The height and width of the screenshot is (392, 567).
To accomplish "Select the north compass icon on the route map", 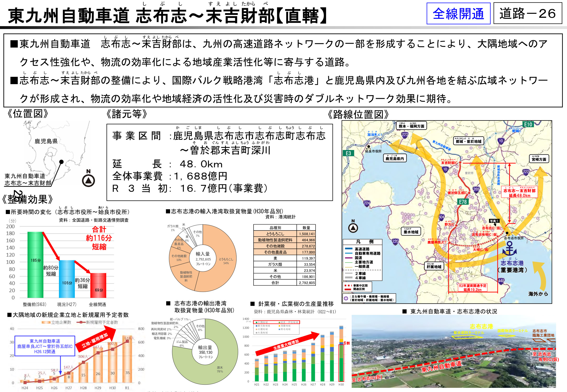I will (x=353, y=228).
